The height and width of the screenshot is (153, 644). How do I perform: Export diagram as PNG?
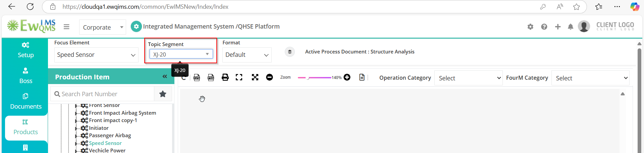coord(211,77)
